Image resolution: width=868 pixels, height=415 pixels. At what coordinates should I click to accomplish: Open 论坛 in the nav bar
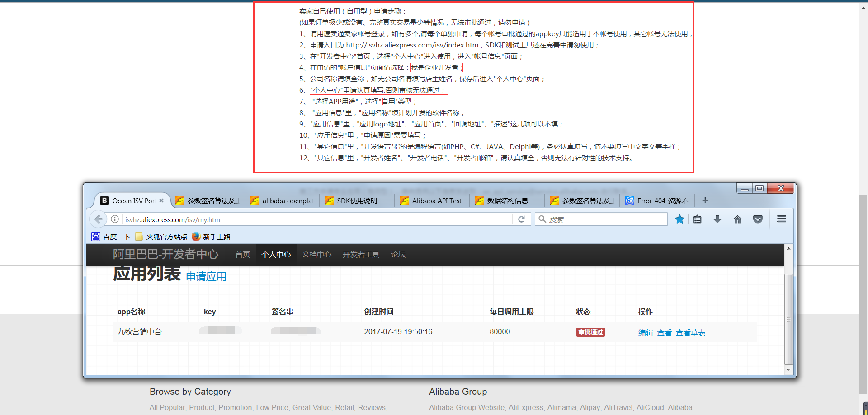398,255
